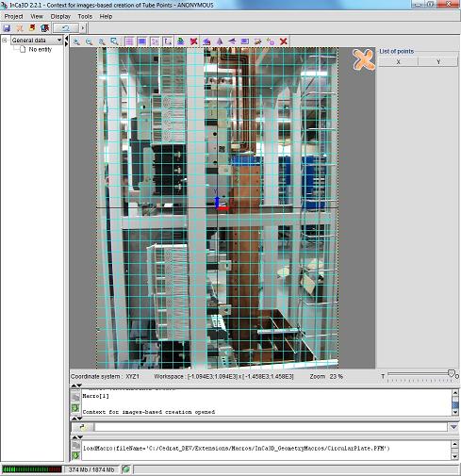Click the Y column header in List of points
The height and width of the screenshot is (476, 461).
[438, 62]
